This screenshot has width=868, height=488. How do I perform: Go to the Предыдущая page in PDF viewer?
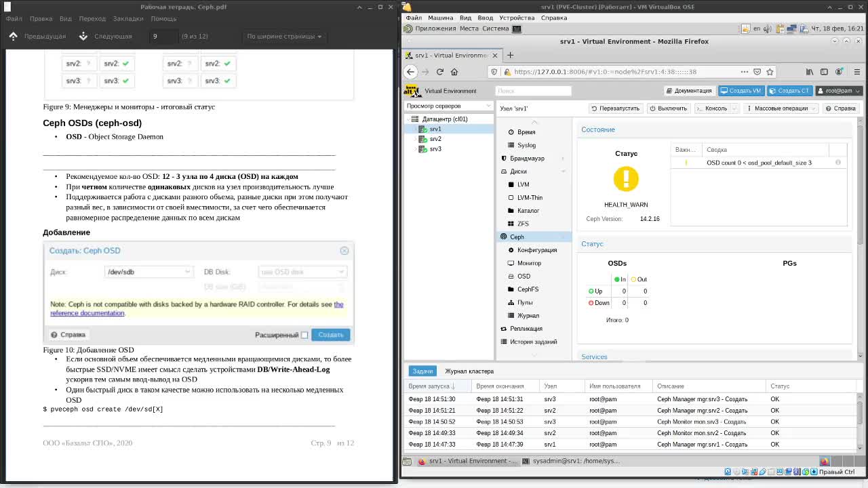point(38,36)
